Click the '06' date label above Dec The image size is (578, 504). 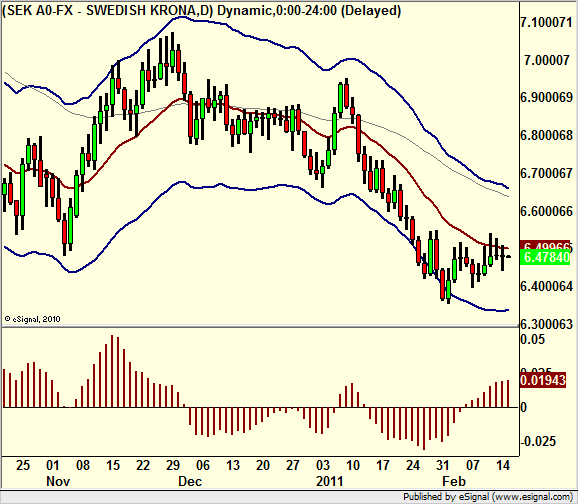[203, 466]
